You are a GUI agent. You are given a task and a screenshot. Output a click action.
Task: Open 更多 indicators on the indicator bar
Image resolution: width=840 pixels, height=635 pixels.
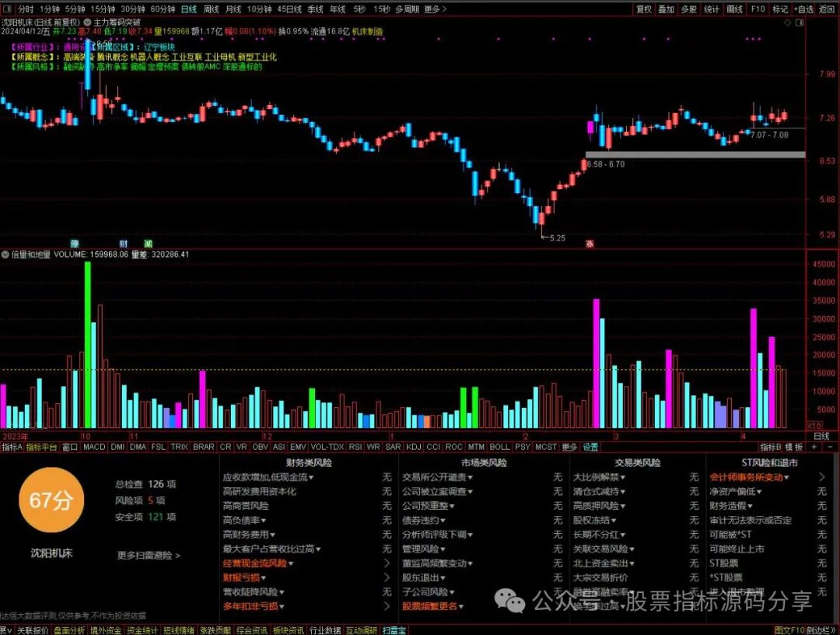[569, 447]
